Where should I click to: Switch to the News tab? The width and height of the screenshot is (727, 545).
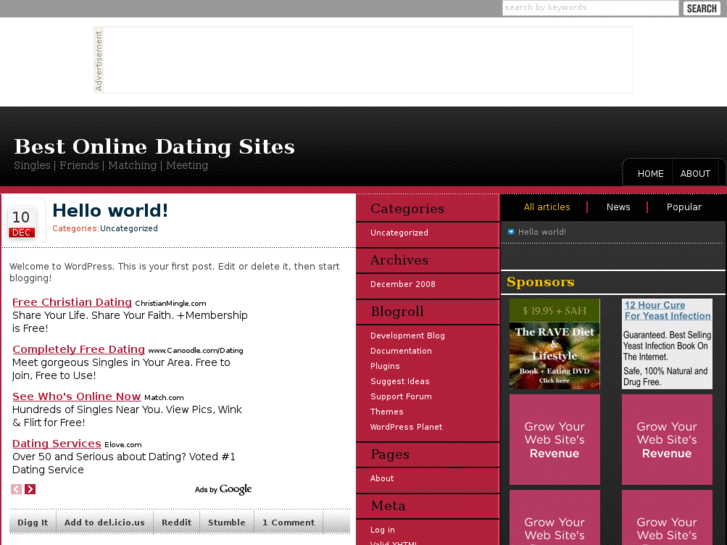(x=618, y=207)
